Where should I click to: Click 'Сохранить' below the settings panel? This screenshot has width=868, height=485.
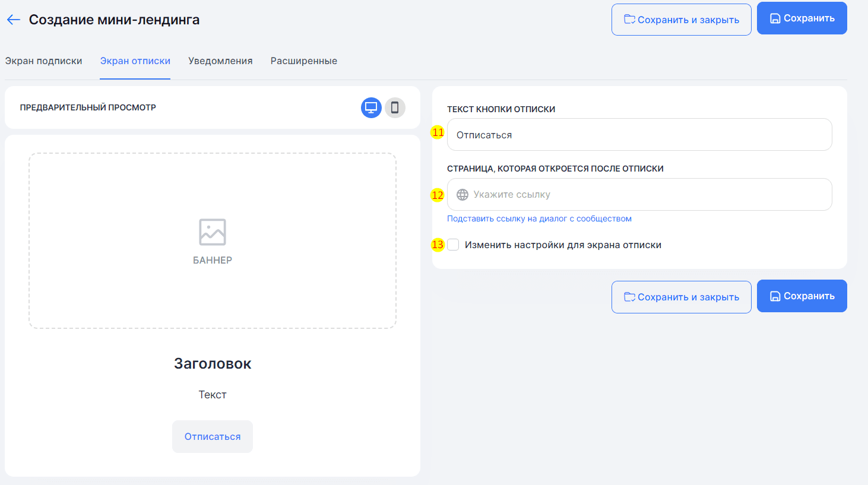tap(802, 296)
